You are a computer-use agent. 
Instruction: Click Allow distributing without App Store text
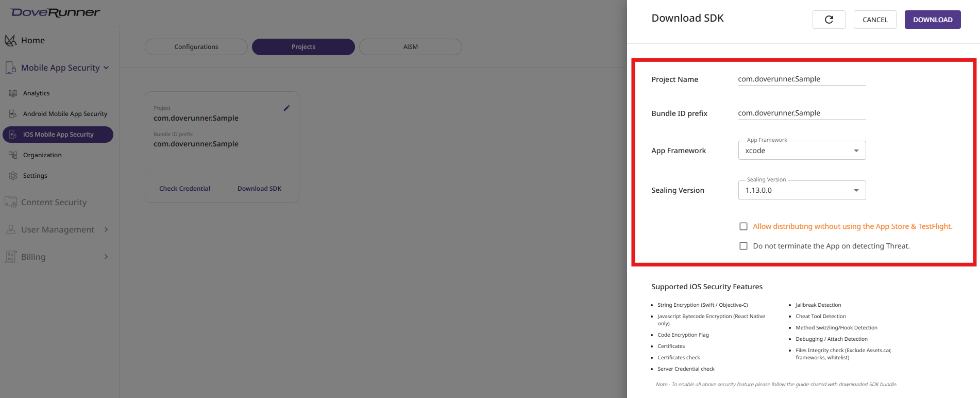tap(853, 226)
